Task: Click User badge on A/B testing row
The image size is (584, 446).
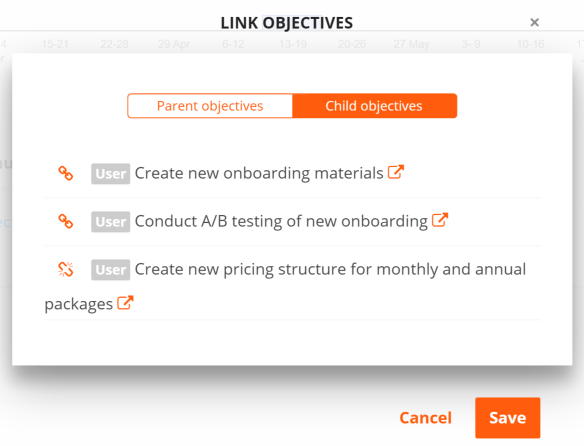Action: [x=111, y=222]
